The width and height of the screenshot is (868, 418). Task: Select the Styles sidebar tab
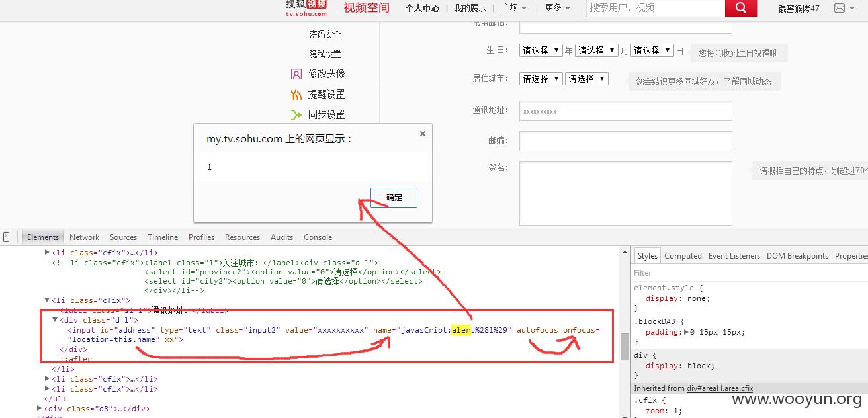coord(647,256)
